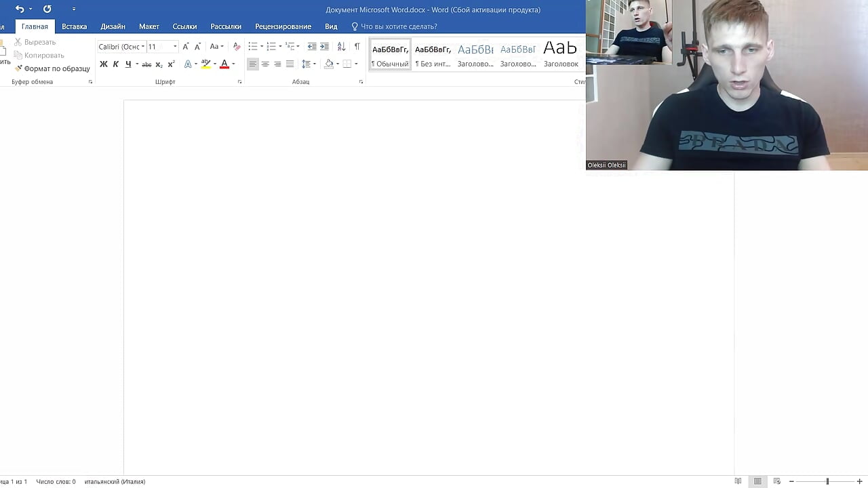The image size is (868, 488).
Task: Open the Абзац dialog launcher
Action: (361, 82)
